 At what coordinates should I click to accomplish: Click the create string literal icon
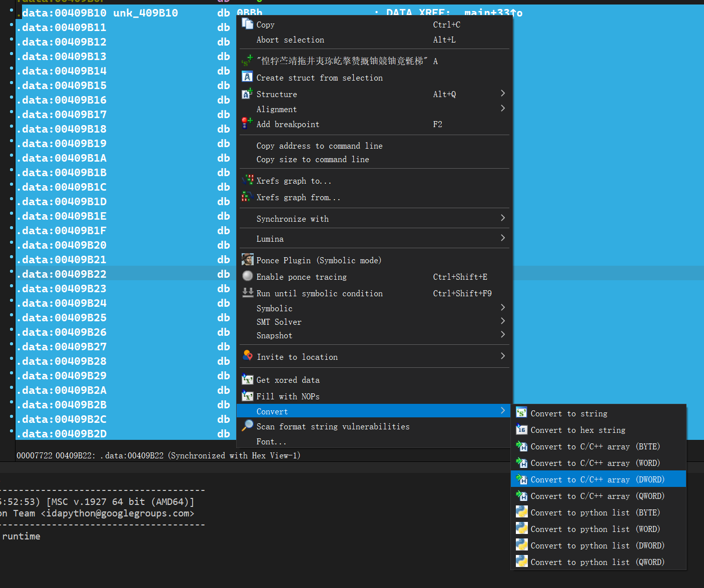pos(247,61)
